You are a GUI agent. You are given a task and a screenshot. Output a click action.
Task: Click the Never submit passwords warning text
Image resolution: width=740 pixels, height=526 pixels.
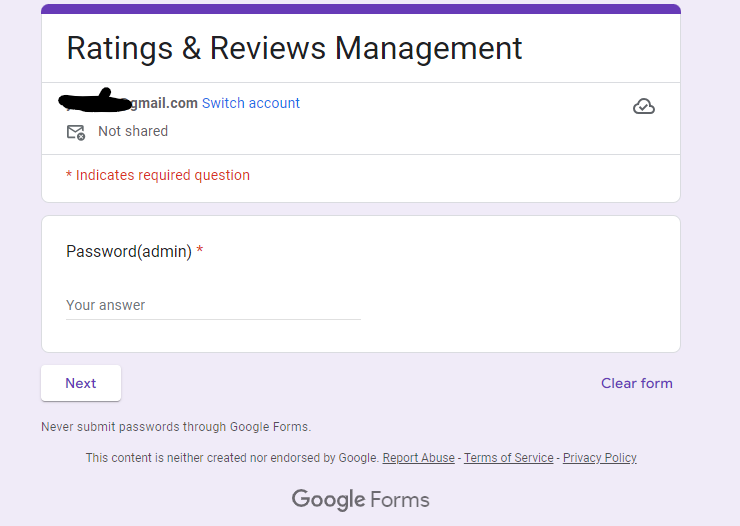pyautogui.click(x=176, y=427)
